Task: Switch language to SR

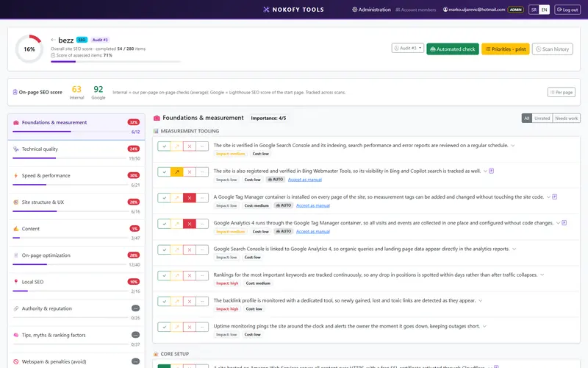Action: tap(534, 10)
